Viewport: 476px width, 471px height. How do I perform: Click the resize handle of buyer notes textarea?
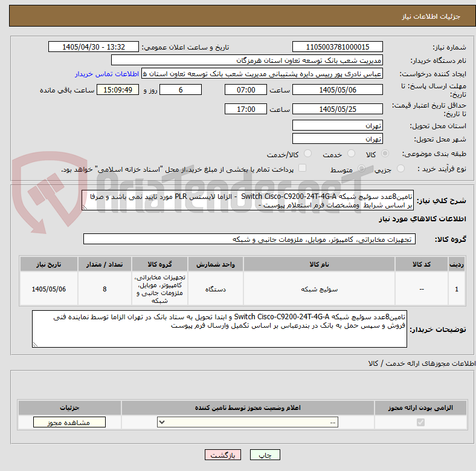click(x=35, y=345)
